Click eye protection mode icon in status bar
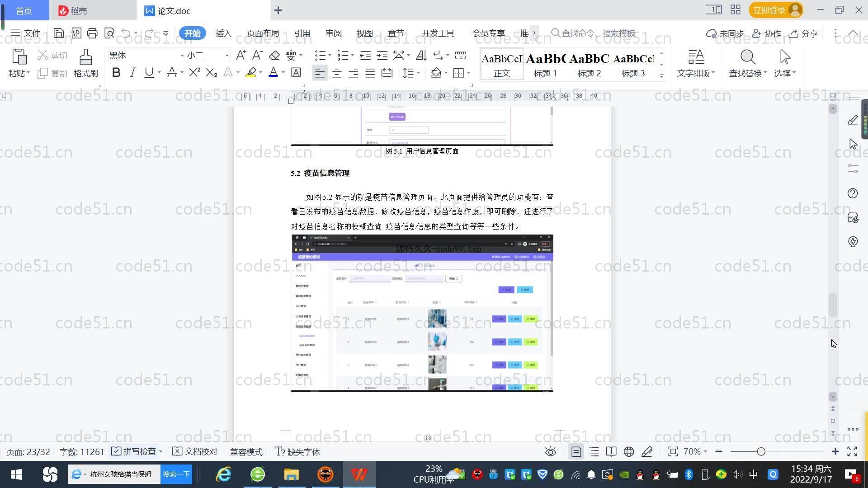This screenshot has width=868, height=488. [x=550, y=452]
